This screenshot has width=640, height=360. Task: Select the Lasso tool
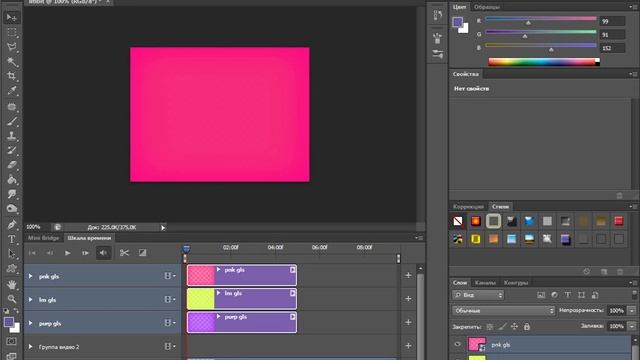(11, 47)
